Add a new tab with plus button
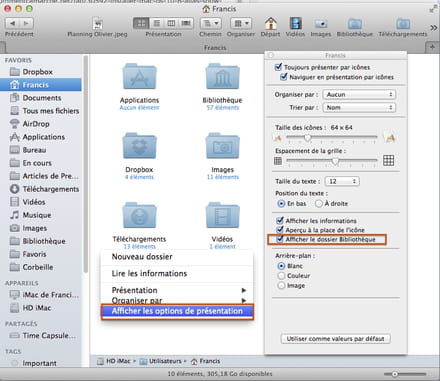Image resolution: width=440 pixels, height=381 pixels. pyautogui.click(x=432, y=47)
